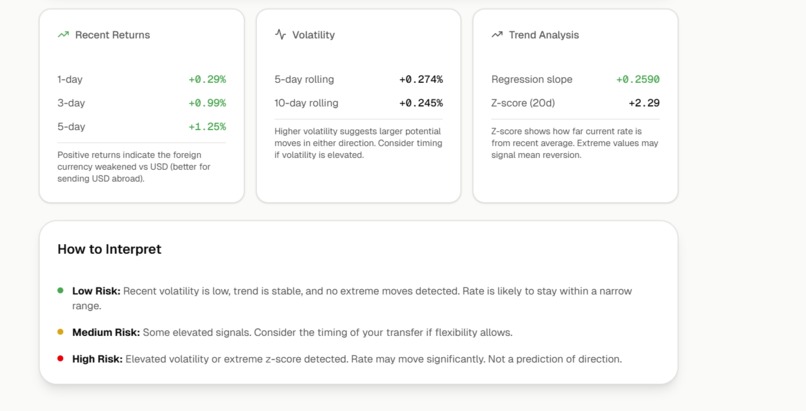
Task: Click the Trend Analysis arrow icon
Action: point(497,35)
